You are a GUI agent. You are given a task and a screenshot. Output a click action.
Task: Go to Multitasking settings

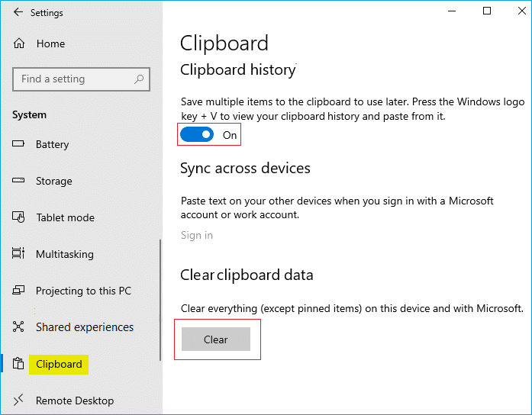coord(64,254)
